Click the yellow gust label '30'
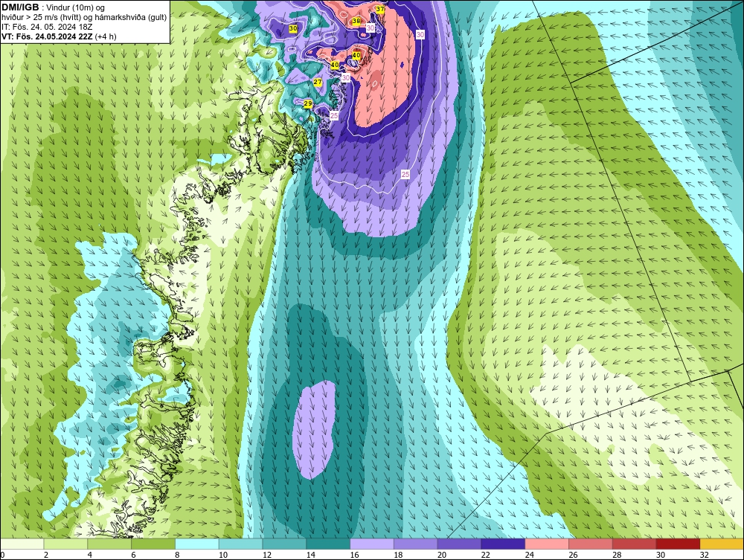The height and width of the screenshot is (560, 744). click(292, 29)
